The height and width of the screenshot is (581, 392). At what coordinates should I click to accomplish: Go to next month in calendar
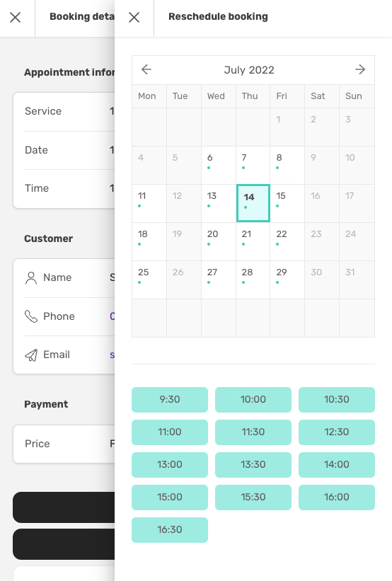(360, 69)
